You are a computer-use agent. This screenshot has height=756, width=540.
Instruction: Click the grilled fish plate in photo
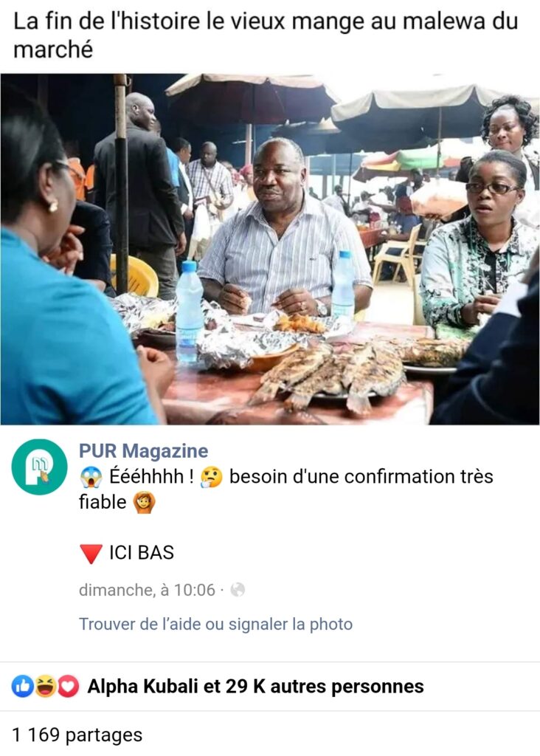click(x=329, y=377)
